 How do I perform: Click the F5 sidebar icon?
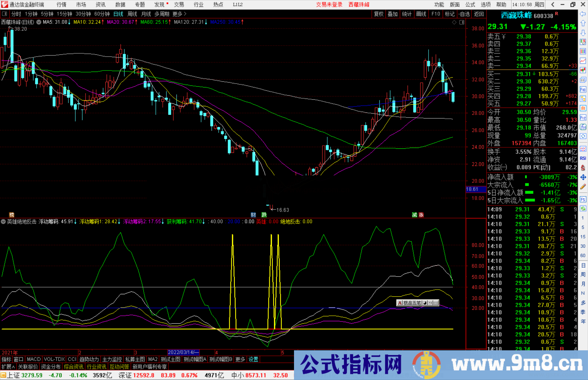[x=583, y=199]
